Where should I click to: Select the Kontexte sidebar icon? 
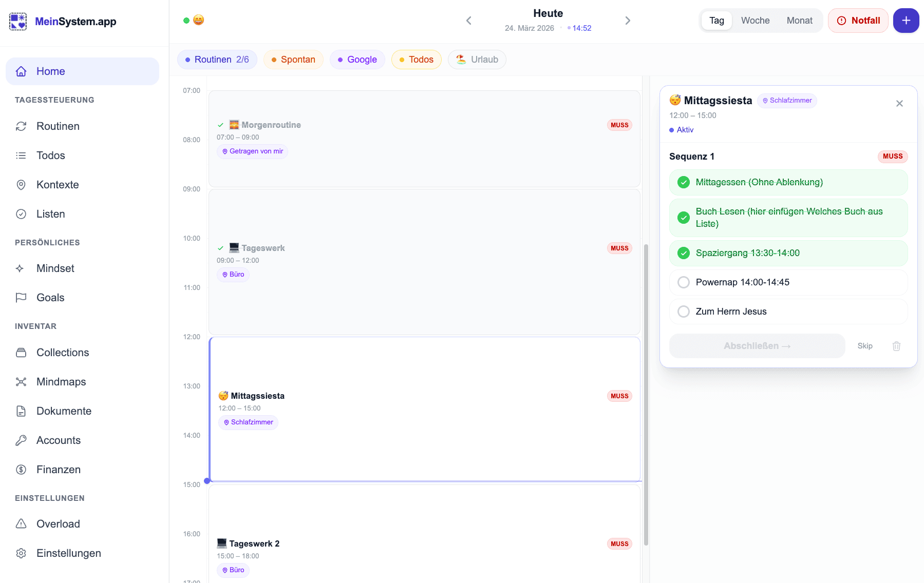tap(21, 185)
